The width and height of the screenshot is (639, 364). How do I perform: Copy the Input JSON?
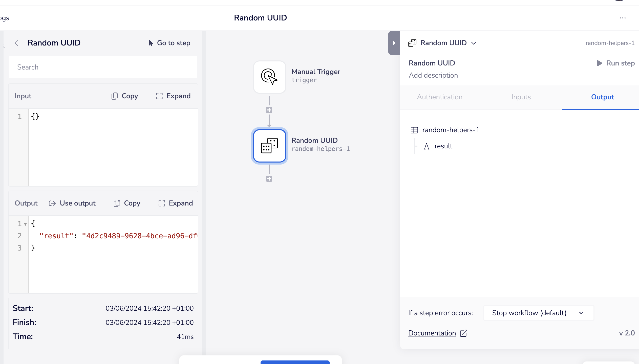click(x=125, y=96)
